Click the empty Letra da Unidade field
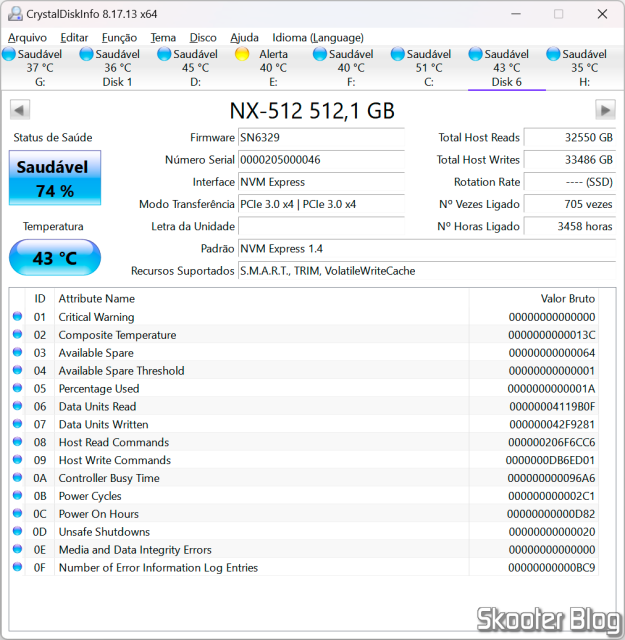The width and height of the screenshot is (625, 640). 321,226
